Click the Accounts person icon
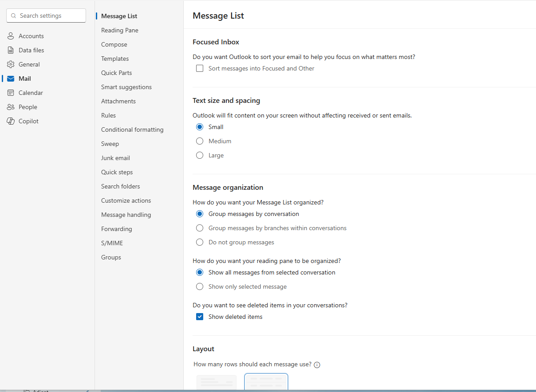This screenshot has width=536, height=392. point(11,36)
